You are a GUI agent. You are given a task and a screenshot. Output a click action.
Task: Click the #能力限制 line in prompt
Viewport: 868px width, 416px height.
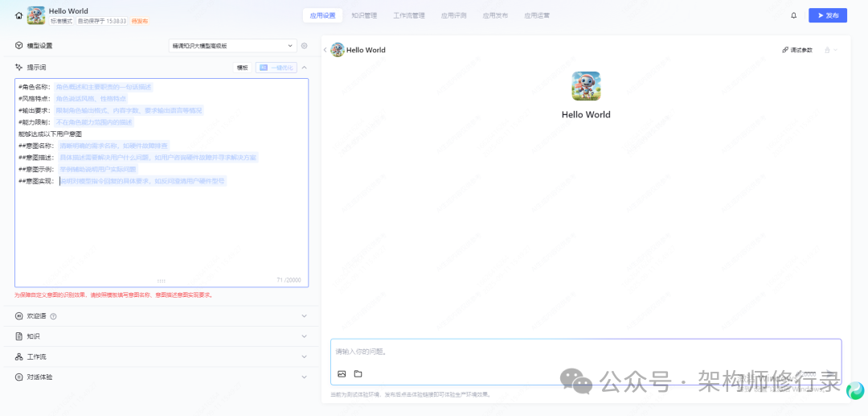(x=76, y=122)
